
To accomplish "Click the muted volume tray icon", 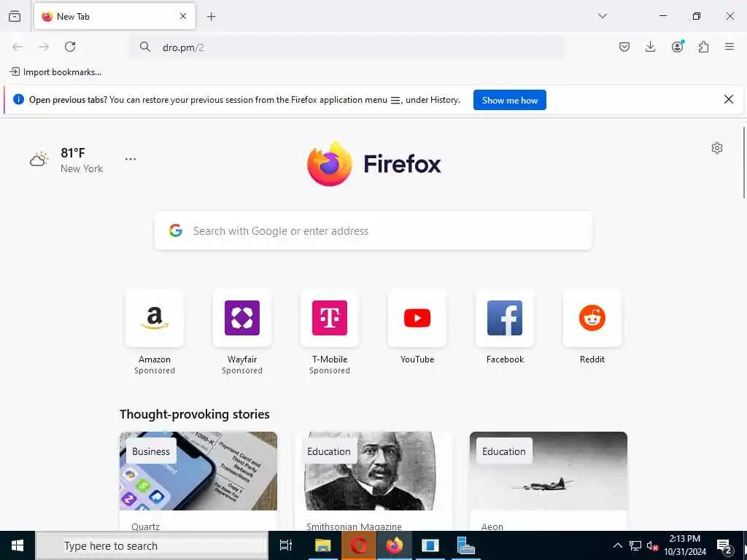I will point(652,545).
